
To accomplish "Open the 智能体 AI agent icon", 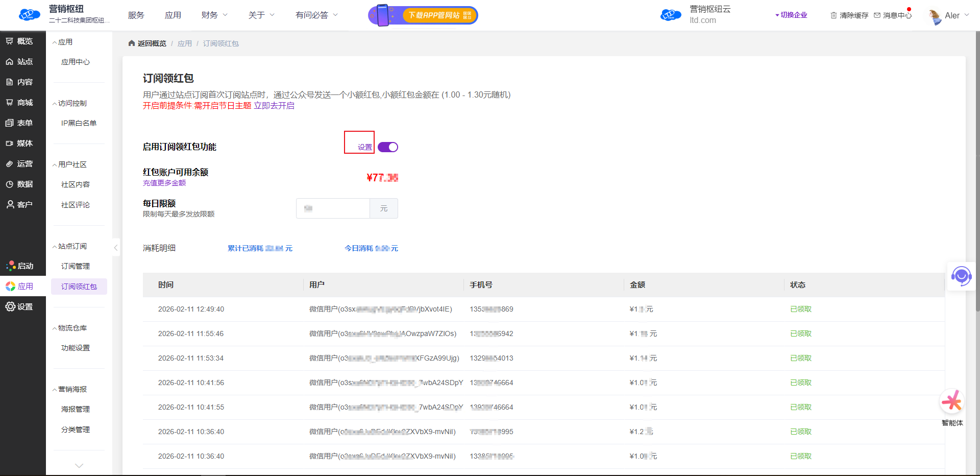I will [952, 402].
